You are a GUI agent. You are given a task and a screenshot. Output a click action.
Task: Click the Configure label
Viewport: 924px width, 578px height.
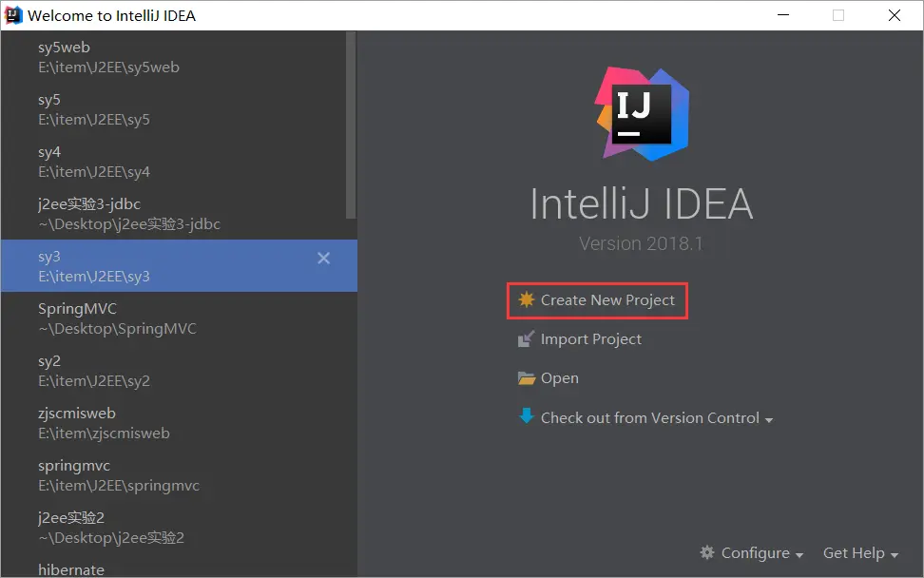coord(755,552)
